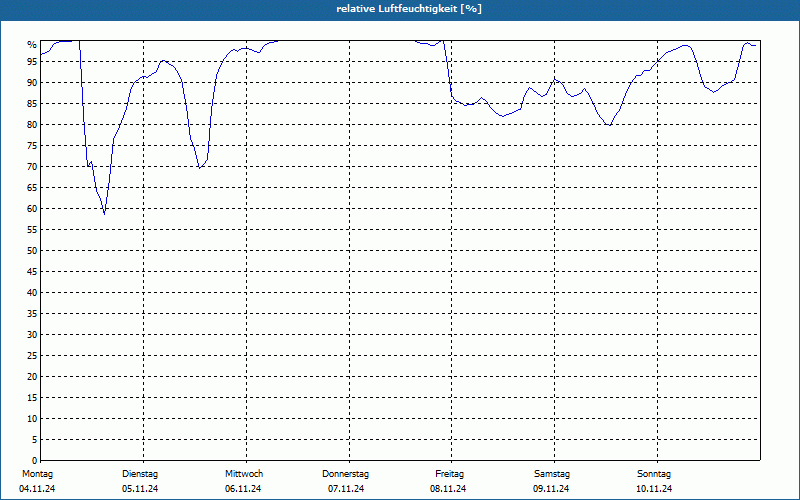Image resolution: width=800 pixels, height=500 pixels.
Task: Click the chart title 'relative Luftfeuchtigkeit [%]'
Action: point(409,9)
